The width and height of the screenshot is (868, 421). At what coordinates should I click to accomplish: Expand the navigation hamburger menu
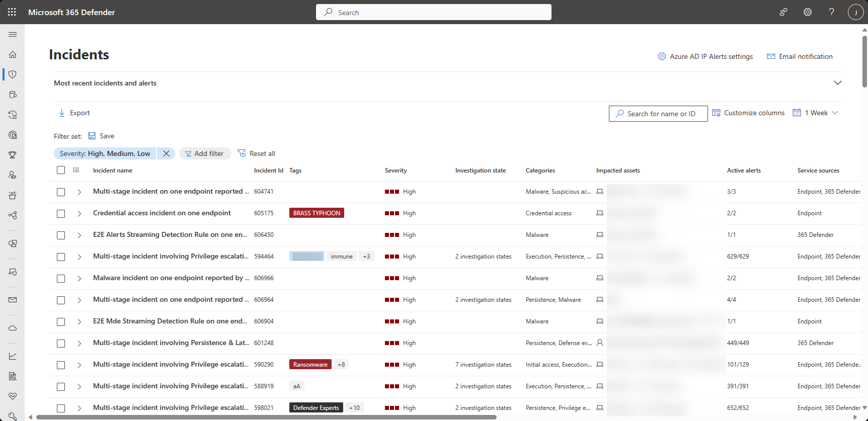(13, 34)
